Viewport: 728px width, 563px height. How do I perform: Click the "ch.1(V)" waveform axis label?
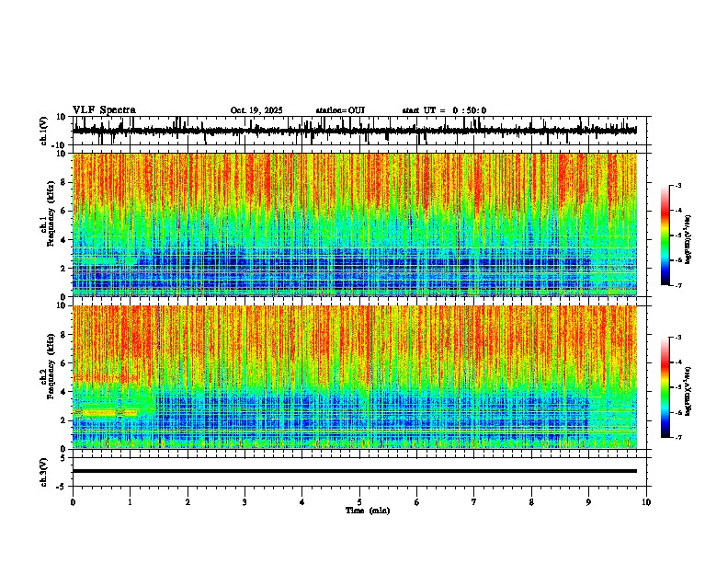coord(44,131)
